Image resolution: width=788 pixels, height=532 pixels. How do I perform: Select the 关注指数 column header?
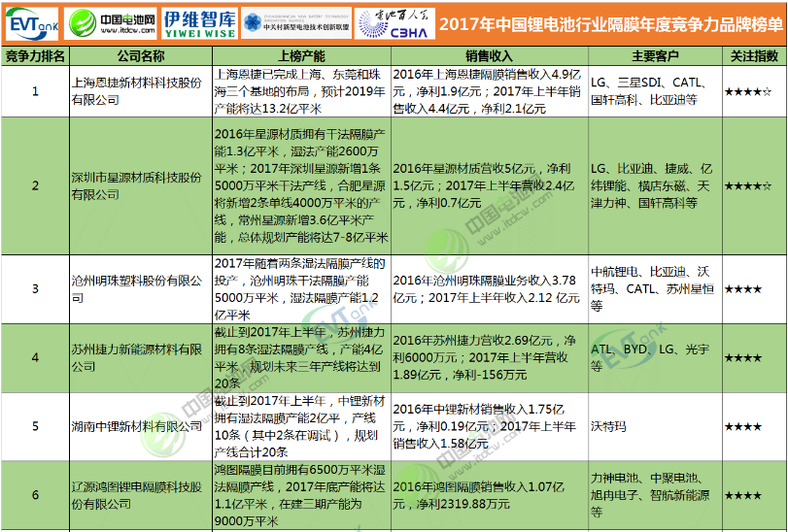tap(753, 55)
